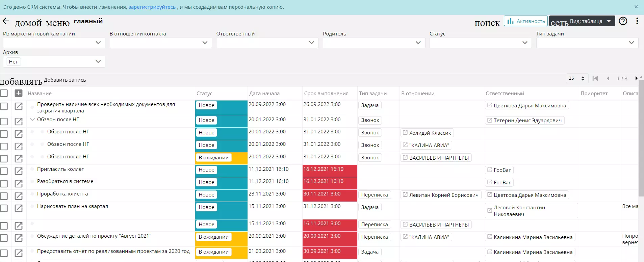Click the Активность chart button

(x=525, y=21)
